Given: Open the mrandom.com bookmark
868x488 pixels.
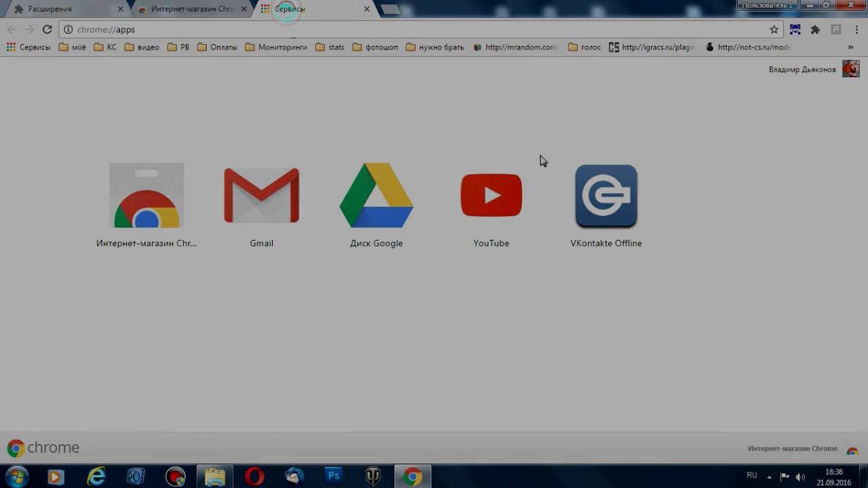Looking at the screenshot, I should (x=516, y=47).
